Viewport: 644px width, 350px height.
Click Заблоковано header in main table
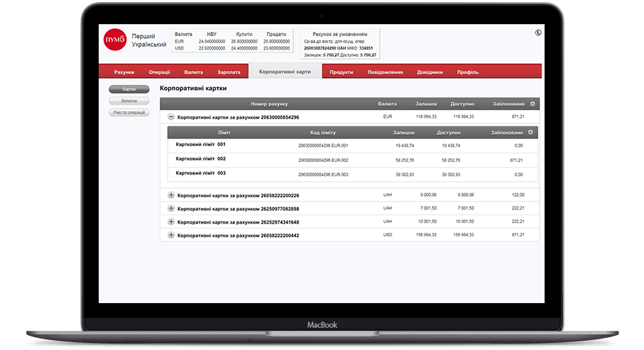click(x=508, y=104)
